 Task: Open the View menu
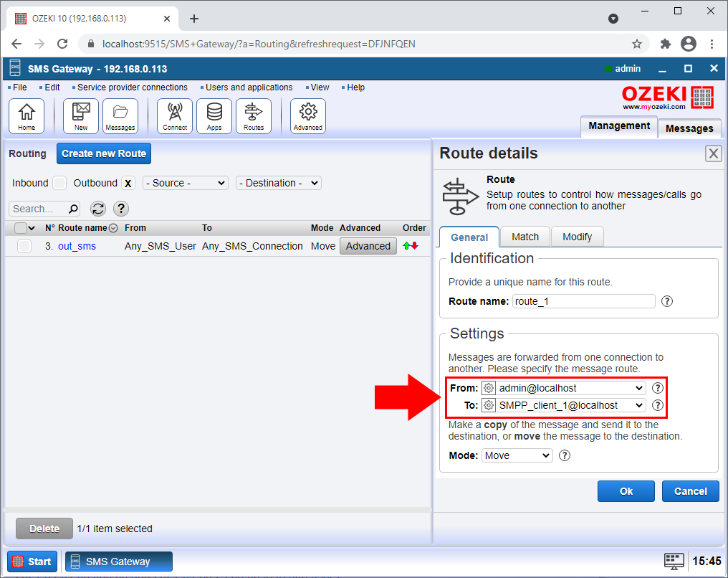[320, 87]
